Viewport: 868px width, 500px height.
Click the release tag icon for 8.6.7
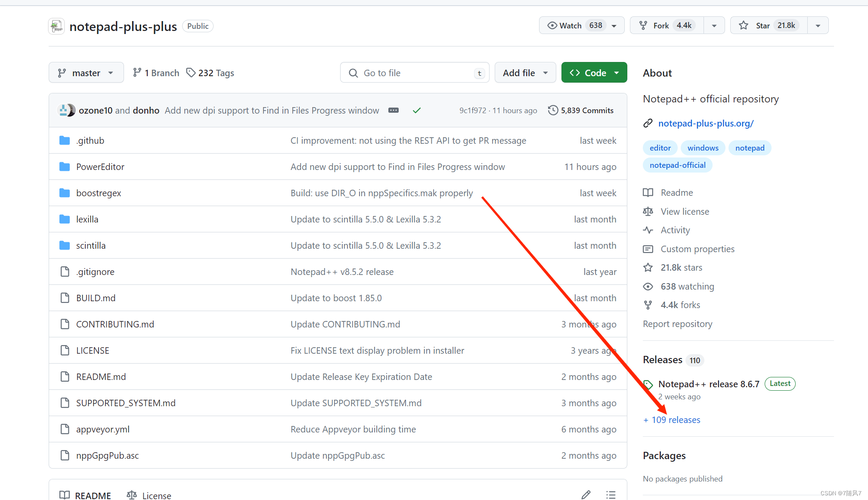[648, 384]
